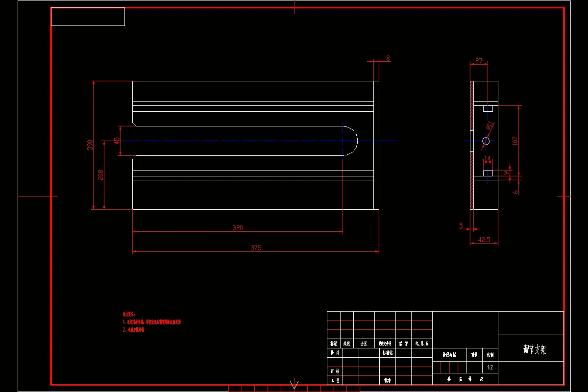Viewport: 588px width, 392px height.
Task: Select the 27 dimension in side view
Action: [479, 61]
